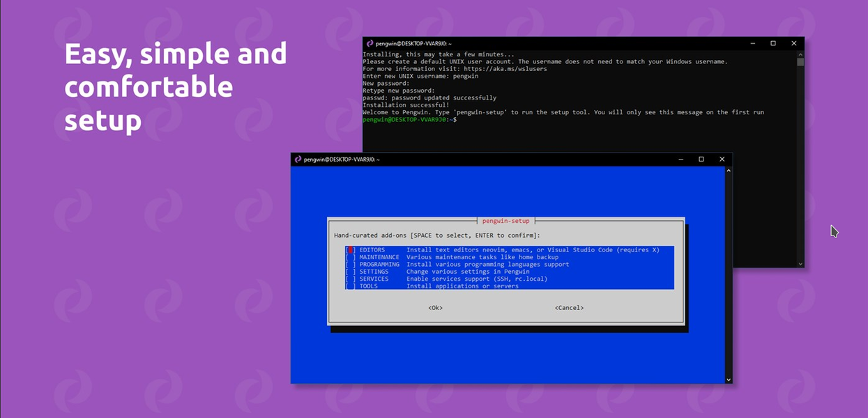Minimize the front pengwin-setup terminal window
The height and width of the screenshot is (418, 868).
680,160
